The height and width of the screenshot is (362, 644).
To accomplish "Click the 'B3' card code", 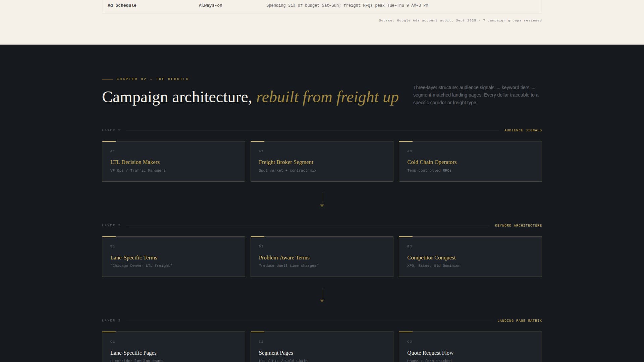I will pyautogui.click(x=410, y=247).
